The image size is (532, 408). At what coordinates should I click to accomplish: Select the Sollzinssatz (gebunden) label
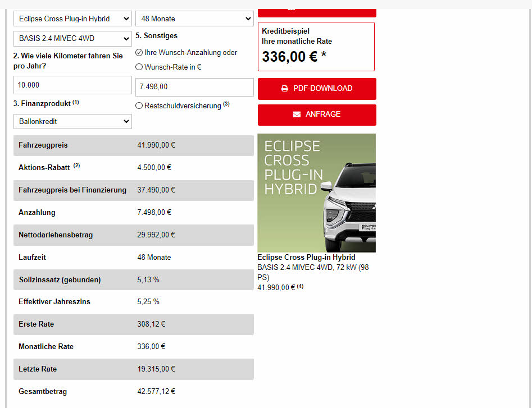tap(60, 279)
